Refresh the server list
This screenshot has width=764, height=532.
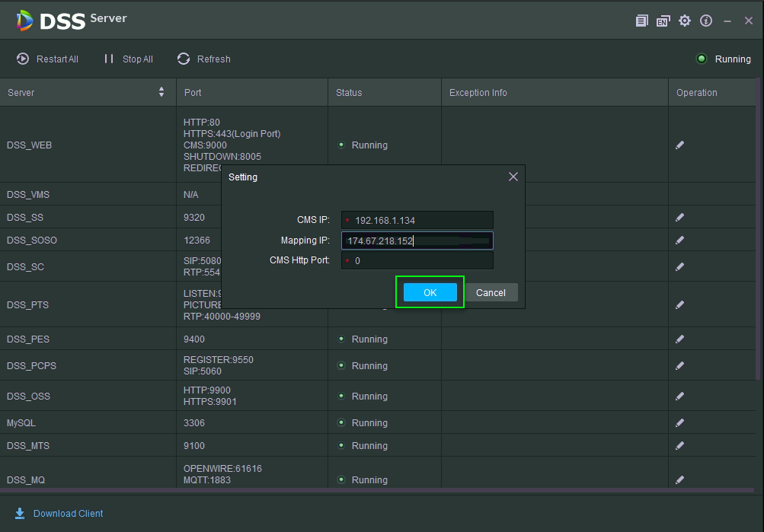pyautogui.click(x=203, y=59)
